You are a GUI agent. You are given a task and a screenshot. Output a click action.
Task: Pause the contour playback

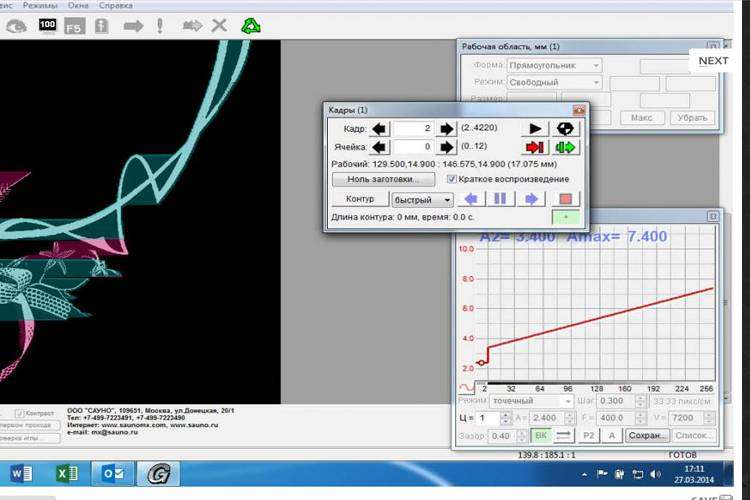[502, 199]
